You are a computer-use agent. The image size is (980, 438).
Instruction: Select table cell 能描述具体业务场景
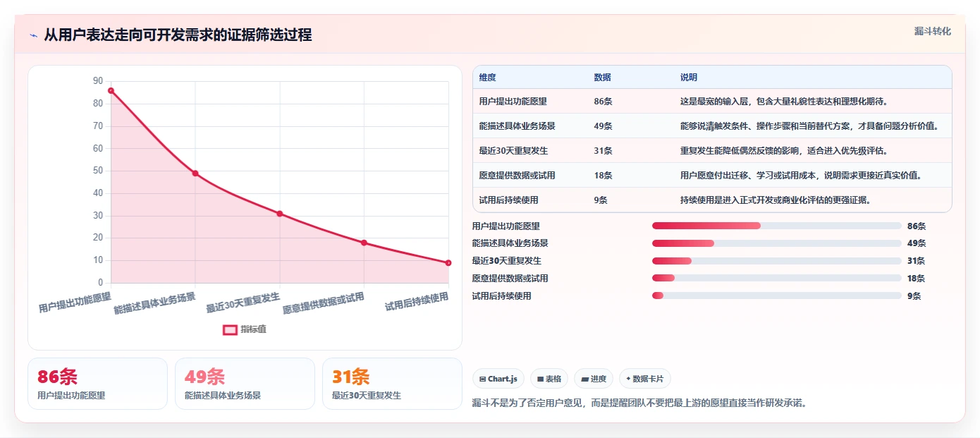tap(517, 126)
